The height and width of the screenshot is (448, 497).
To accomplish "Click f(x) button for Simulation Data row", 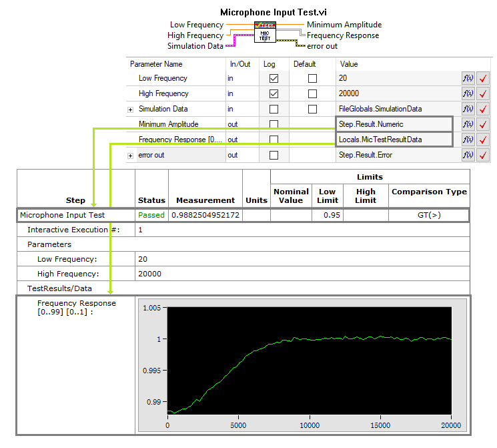I will (468, 109).
